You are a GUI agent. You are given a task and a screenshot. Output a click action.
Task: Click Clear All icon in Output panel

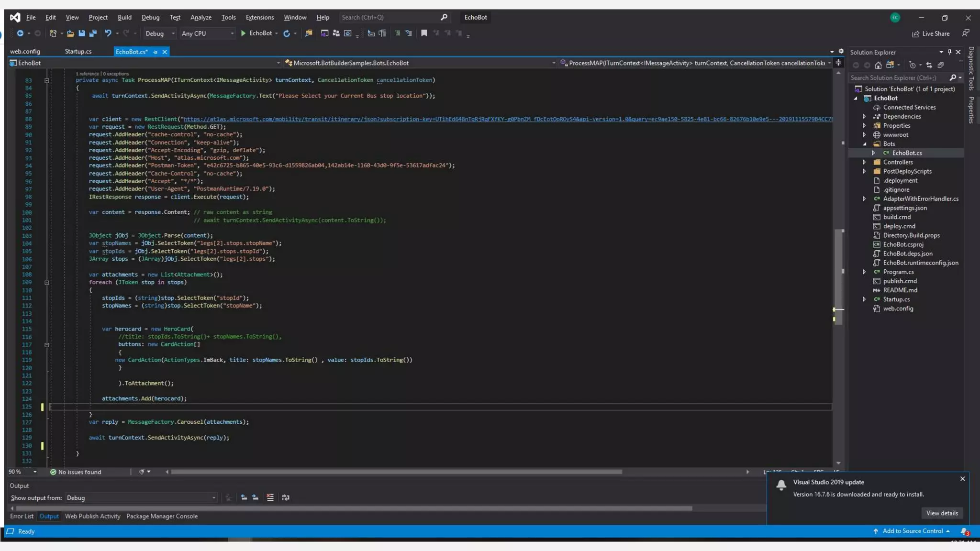coord(270,498)
